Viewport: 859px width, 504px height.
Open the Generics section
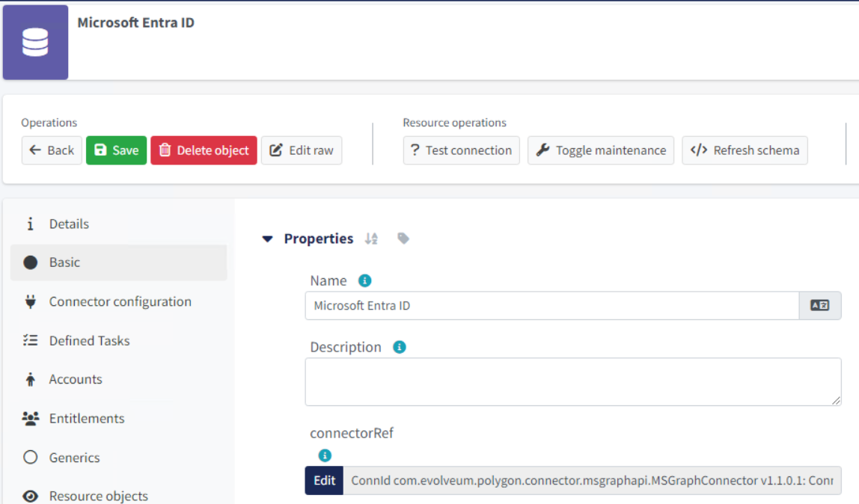tap(118, 458)
